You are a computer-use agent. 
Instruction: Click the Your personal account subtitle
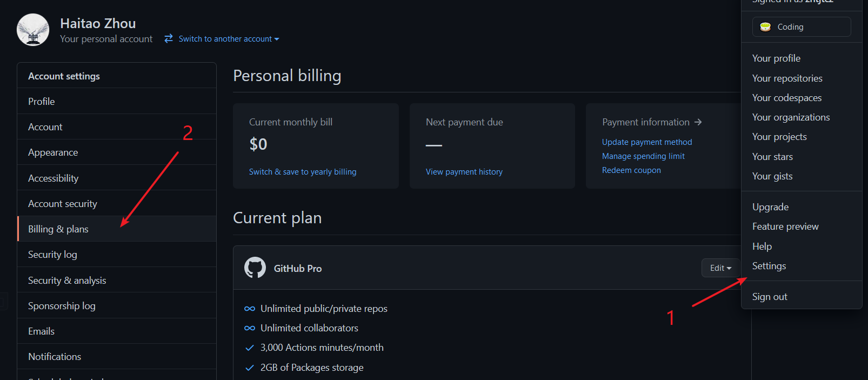(x=106, y=39)
